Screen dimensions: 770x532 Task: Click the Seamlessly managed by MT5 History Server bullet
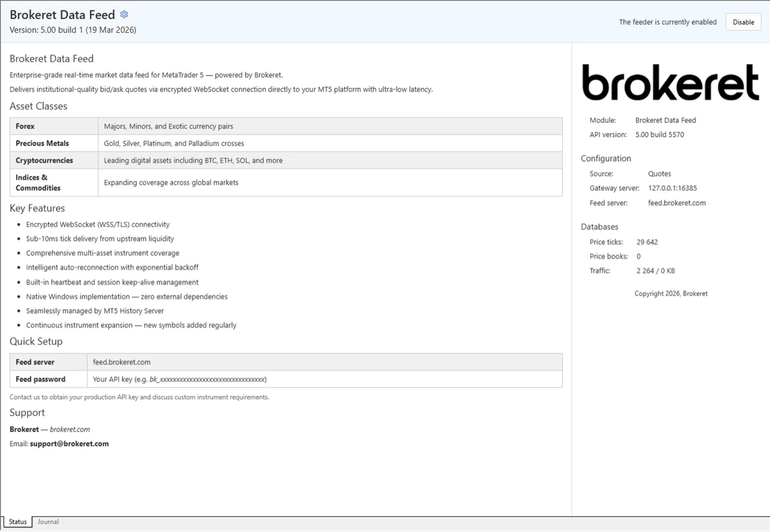click(x=95, y=311)
